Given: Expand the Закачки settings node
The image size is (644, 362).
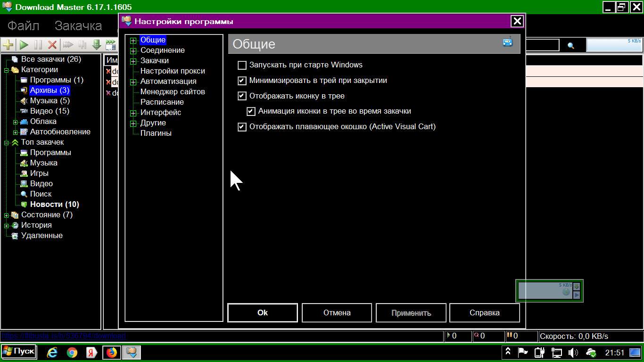Looking at the screenshot, I should [133, 61].
